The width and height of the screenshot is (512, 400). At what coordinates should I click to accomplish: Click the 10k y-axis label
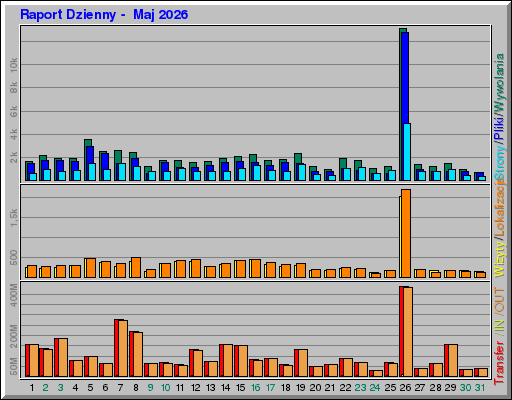[13, 65]
